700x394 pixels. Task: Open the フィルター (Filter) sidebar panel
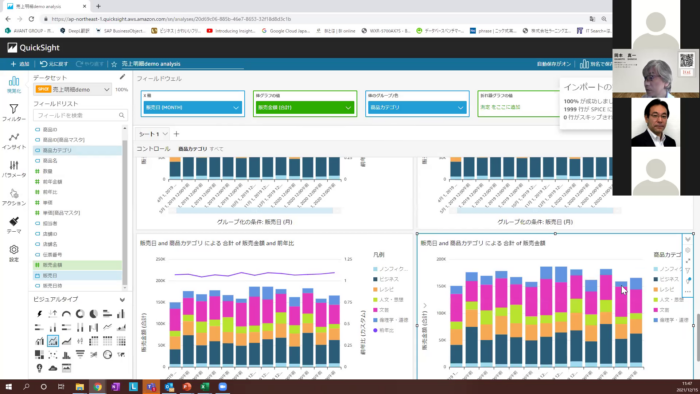pyautogui.click(x=14, y=113)
